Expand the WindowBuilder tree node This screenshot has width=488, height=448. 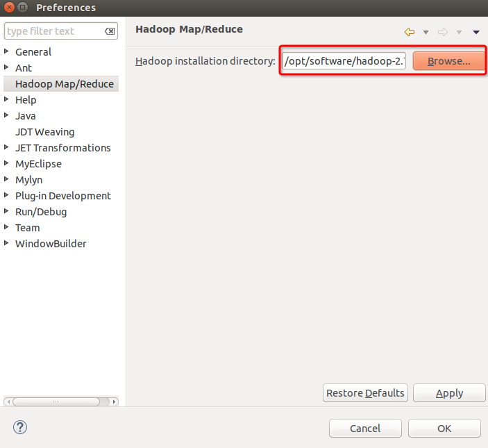point(6,242)
